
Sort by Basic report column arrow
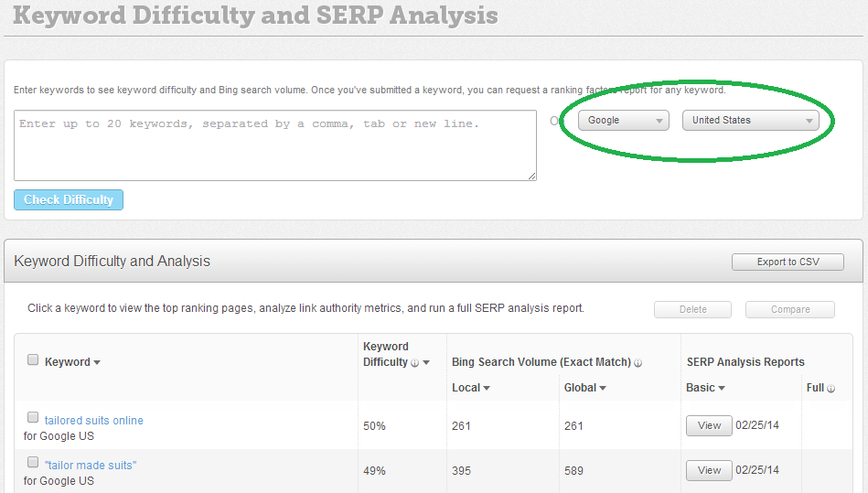(x=722, y=389)
